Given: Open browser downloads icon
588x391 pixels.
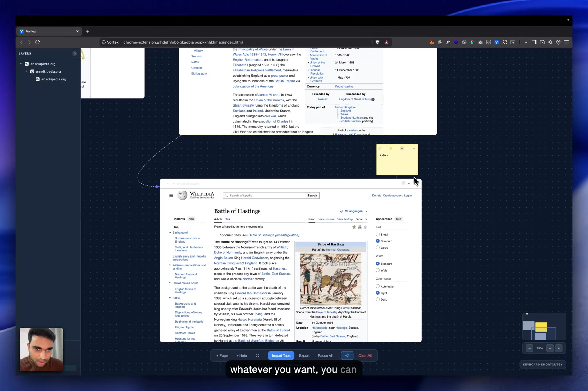Looking at the screenshot, I should click(x=526, y=42).
